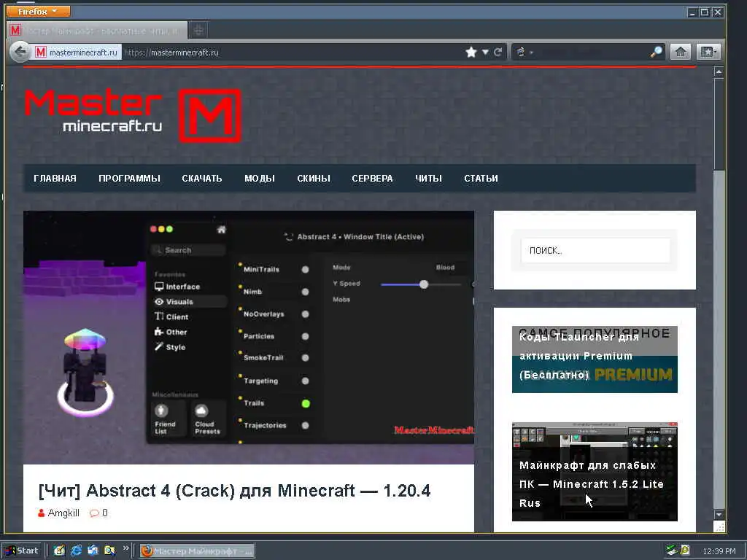Bookmark this page with the star icon
The image size is (747, 560).
(471, 52)
